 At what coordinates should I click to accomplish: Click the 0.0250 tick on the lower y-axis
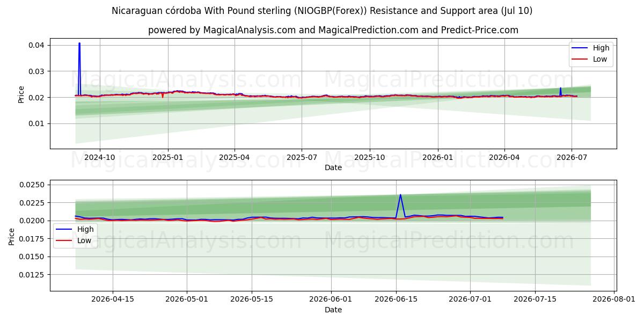(x=32, y=185)
